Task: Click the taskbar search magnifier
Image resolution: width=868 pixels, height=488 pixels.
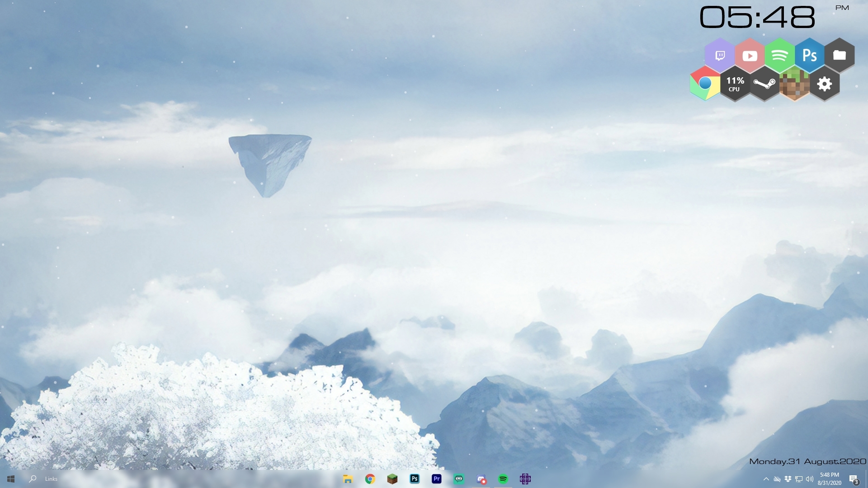Action: [x=33, y=479]
